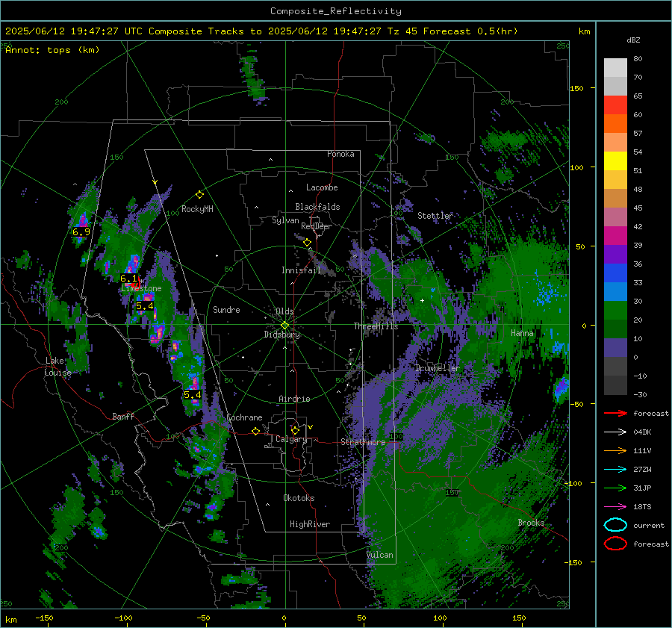
Task: Click the Brooks city label
Action: [x=531, y=523]
